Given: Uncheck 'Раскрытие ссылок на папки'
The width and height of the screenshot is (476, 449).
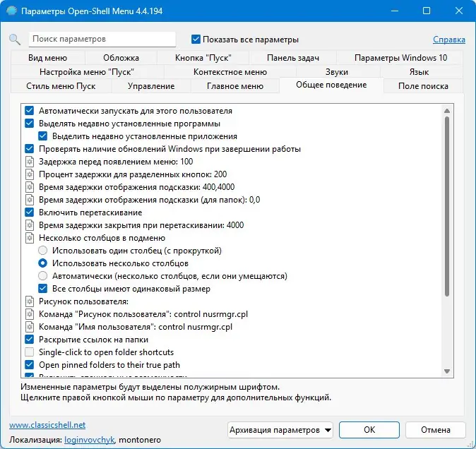Looking at the screenshot, I should [x=29, y=340].
